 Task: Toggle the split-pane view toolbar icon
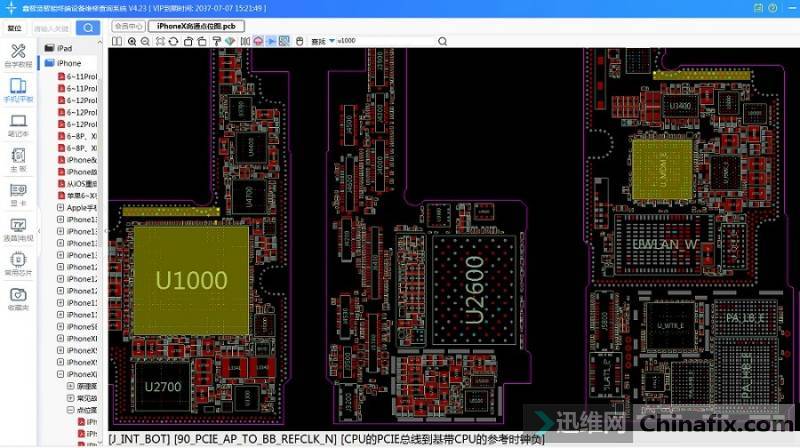[117, 41]
